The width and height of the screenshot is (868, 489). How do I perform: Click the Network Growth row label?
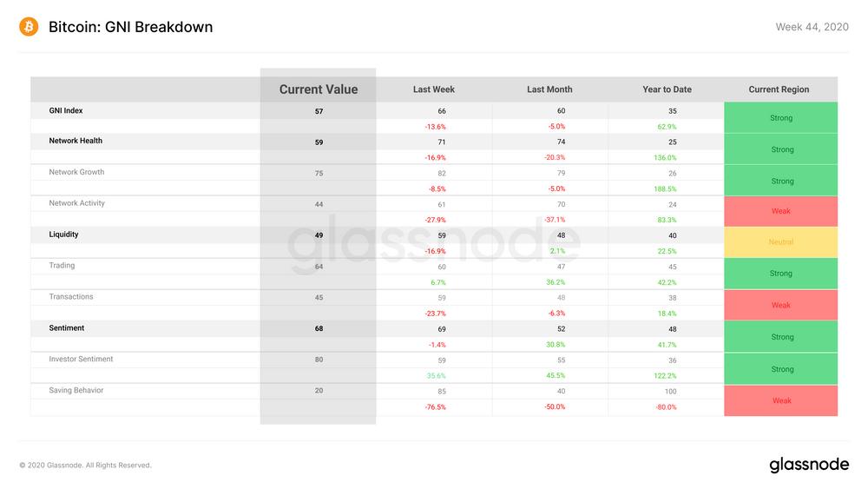76,172
